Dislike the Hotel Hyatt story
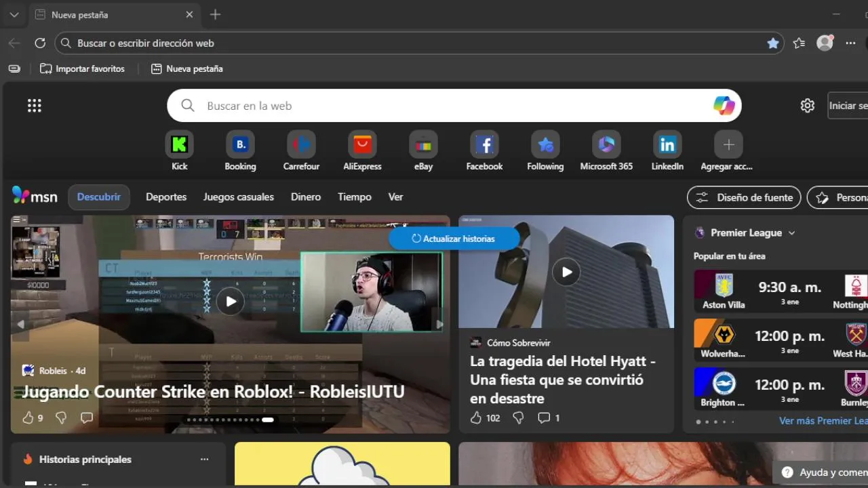The image size is (868, 488). pyautogui.click(x=518, y=418)
